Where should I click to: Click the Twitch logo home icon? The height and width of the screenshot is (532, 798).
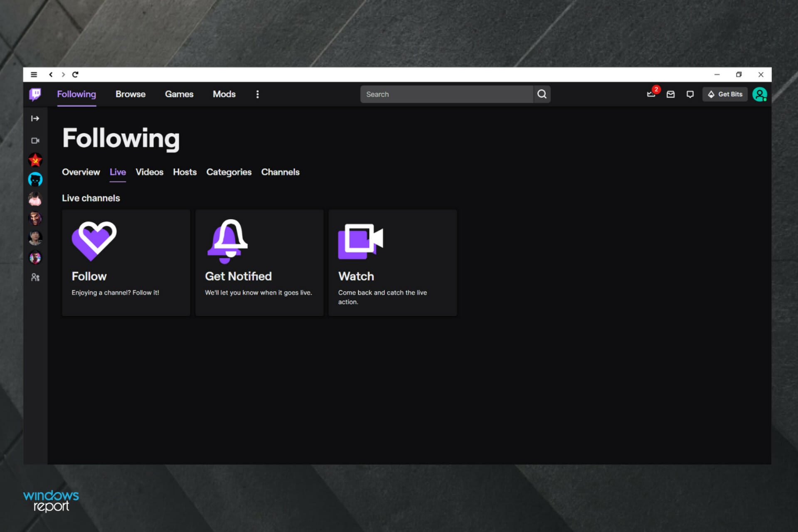coord(35,94)
